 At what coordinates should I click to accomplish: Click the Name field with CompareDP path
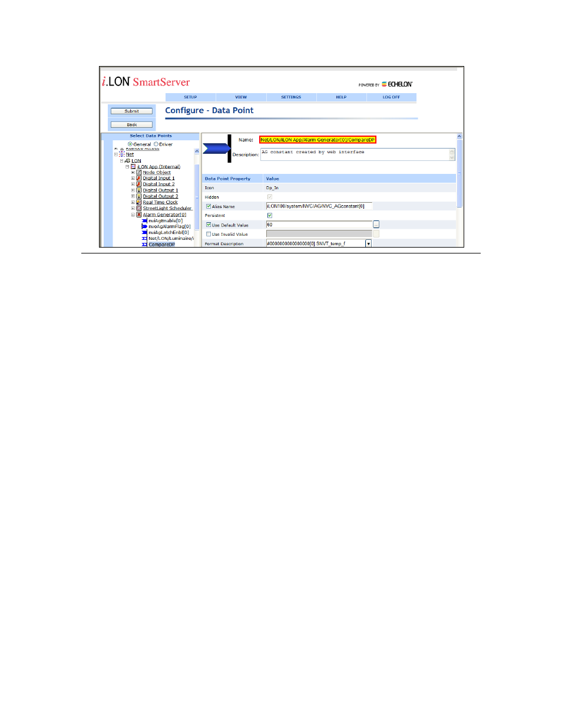click(x=318, y=140)
